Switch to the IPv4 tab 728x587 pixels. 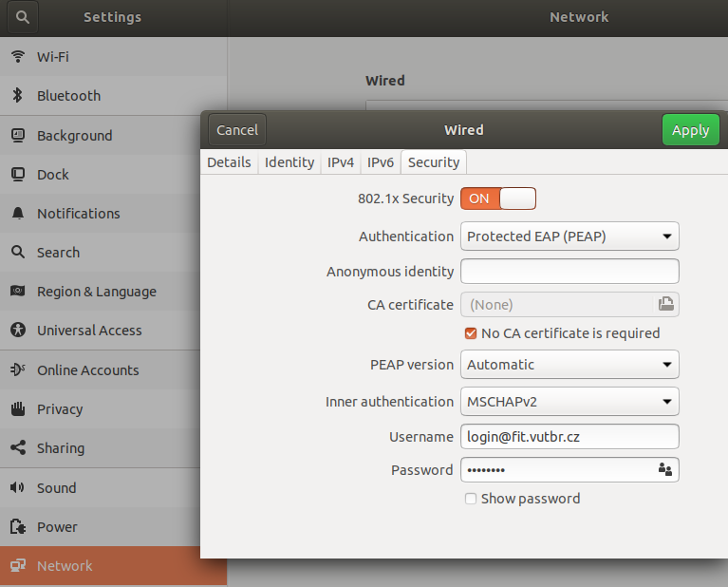[x=341, y=162]
